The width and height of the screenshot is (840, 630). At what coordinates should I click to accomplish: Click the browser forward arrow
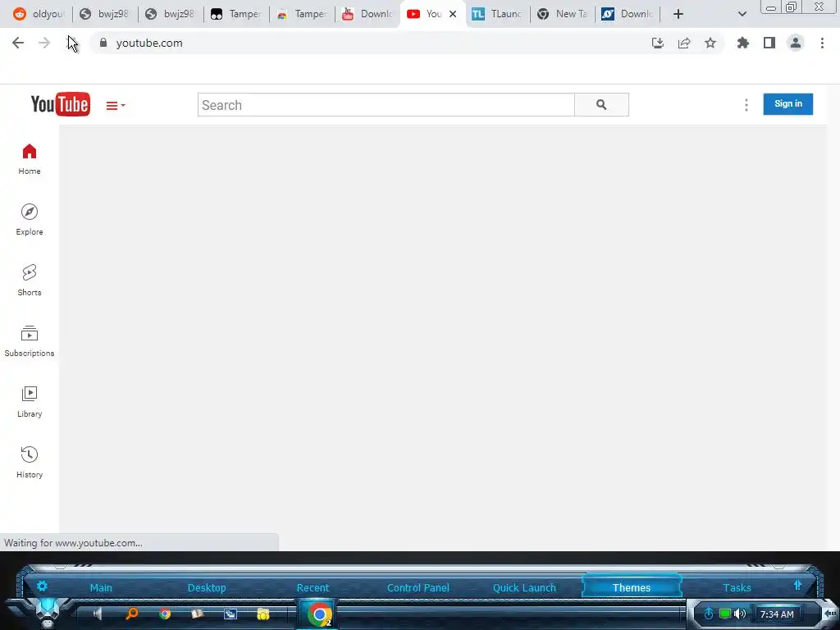point(44,43)
